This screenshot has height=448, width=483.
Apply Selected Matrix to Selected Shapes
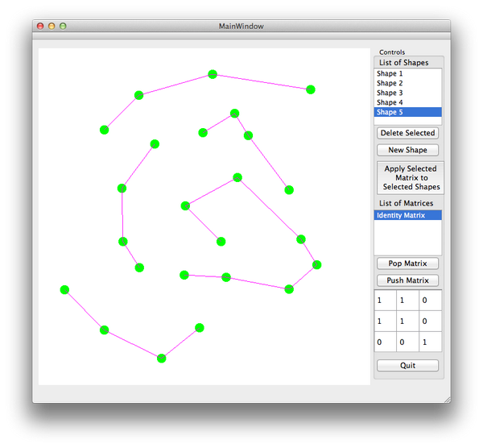[x=411, y=178]
